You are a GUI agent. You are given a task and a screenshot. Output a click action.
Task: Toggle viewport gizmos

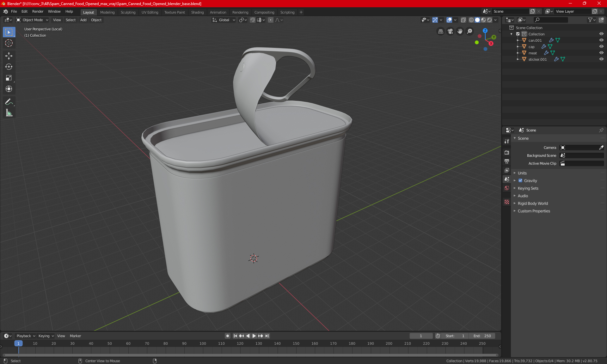click(435, 20)
